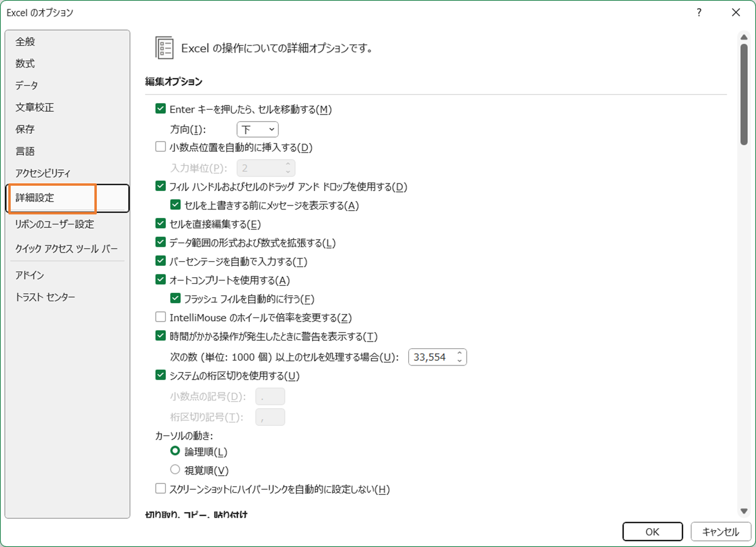Viewport: 756px width, 547px height.
Task: Click the 入力単位 number field
Action: click(x=266, y=168)
